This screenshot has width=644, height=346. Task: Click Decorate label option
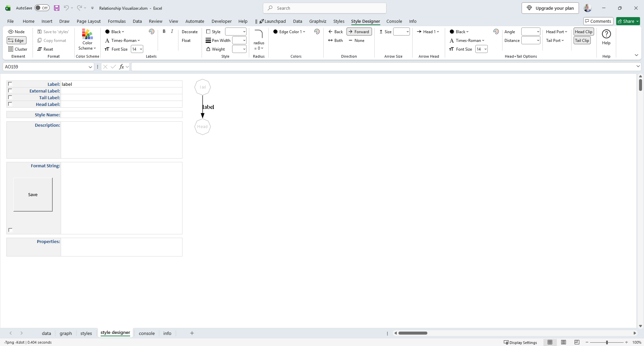190,32
